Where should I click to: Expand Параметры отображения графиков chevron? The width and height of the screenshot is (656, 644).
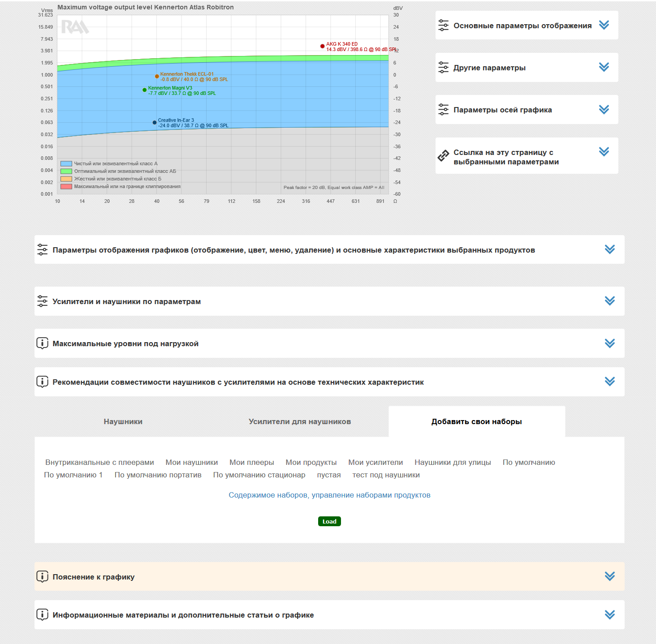[x=610, y=249]
